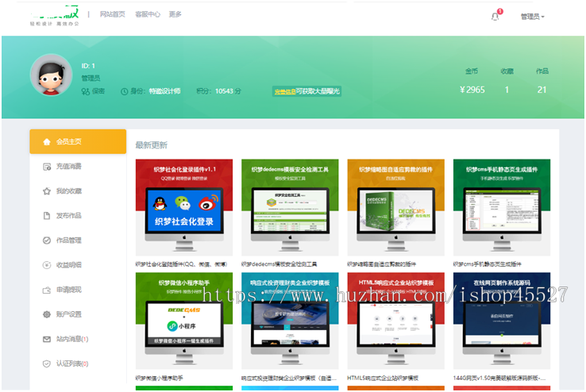Open the 织梦cms手机静态页生成插件 thumbnail
Screen dimensions: 586x392
tap(502, 207)
